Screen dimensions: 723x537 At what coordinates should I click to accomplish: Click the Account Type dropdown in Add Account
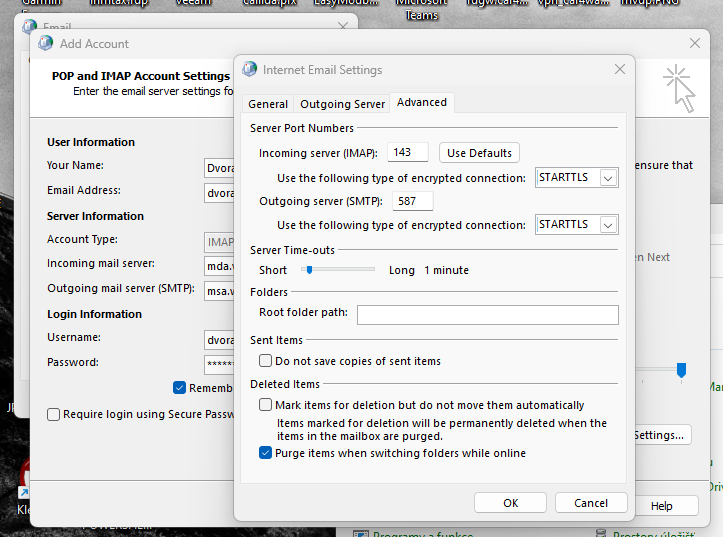click(x=219, y=242)
